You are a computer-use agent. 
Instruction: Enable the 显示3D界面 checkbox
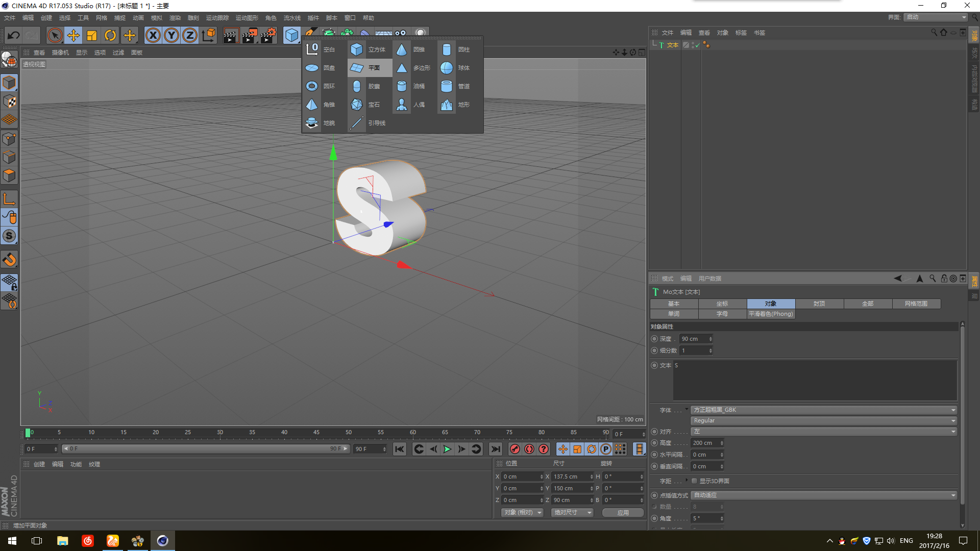(694, 481)
